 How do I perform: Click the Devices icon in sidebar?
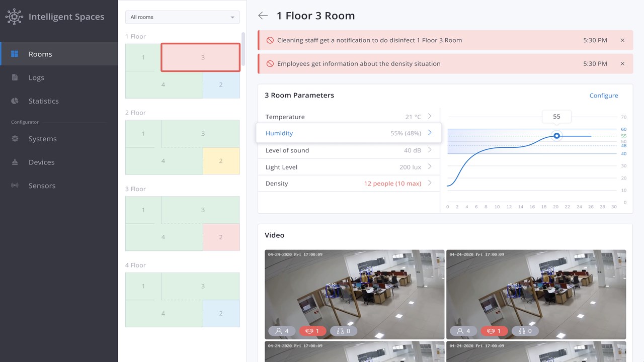tap(15, 162)
